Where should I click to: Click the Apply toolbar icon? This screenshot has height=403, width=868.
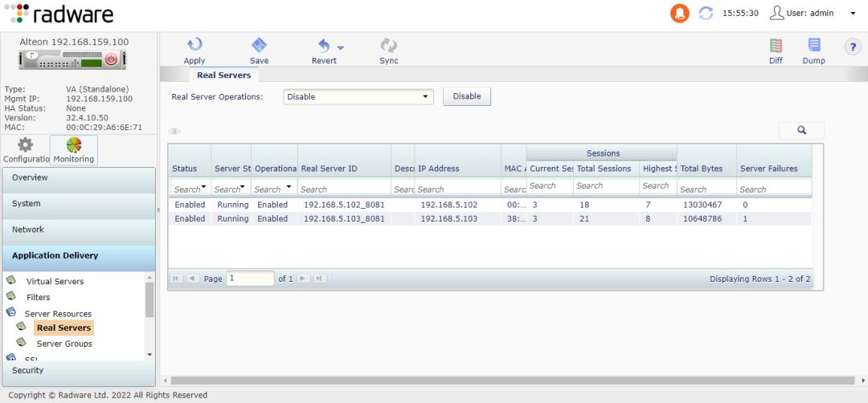(194, 47)
